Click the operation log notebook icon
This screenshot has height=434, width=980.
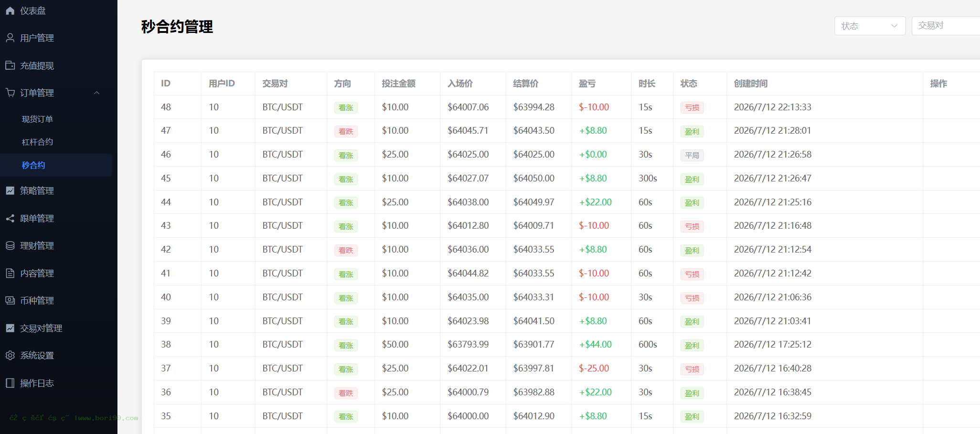[10, 383]
